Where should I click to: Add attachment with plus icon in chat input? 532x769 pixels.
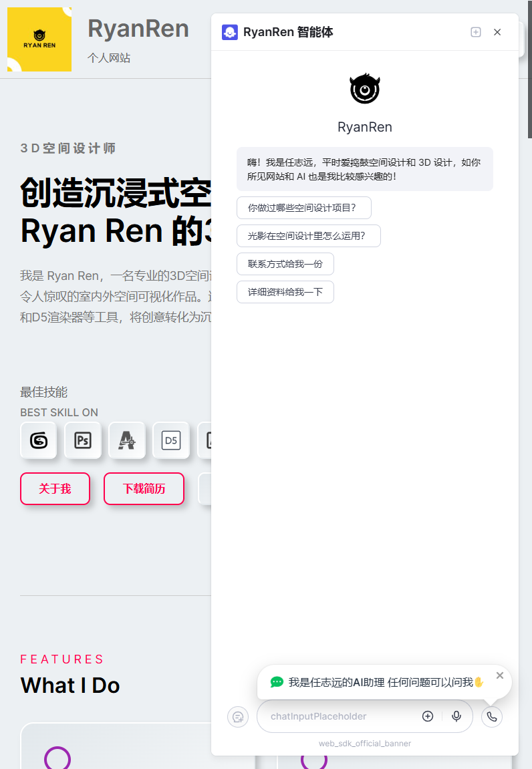coord(428,716)
